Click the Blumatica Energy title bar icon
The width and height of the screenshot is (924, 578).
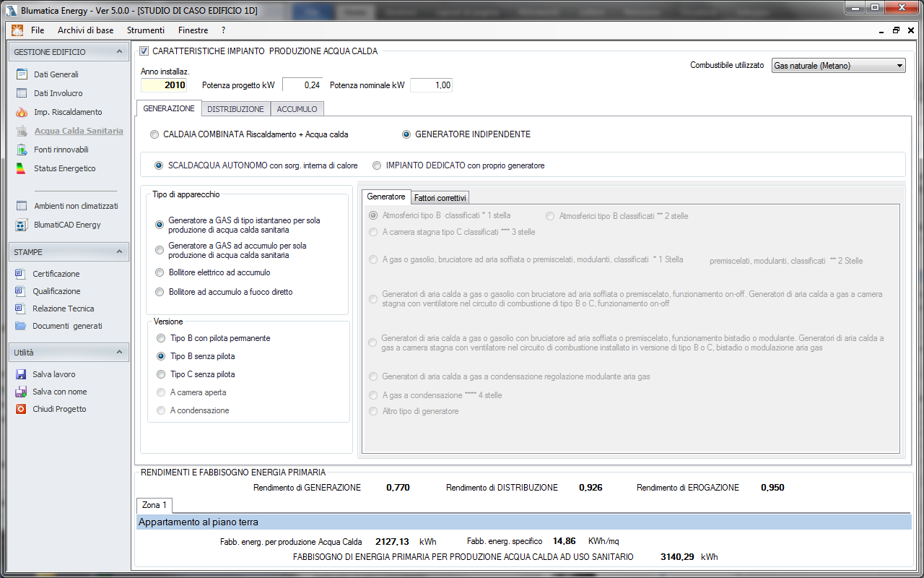(12, 10)
